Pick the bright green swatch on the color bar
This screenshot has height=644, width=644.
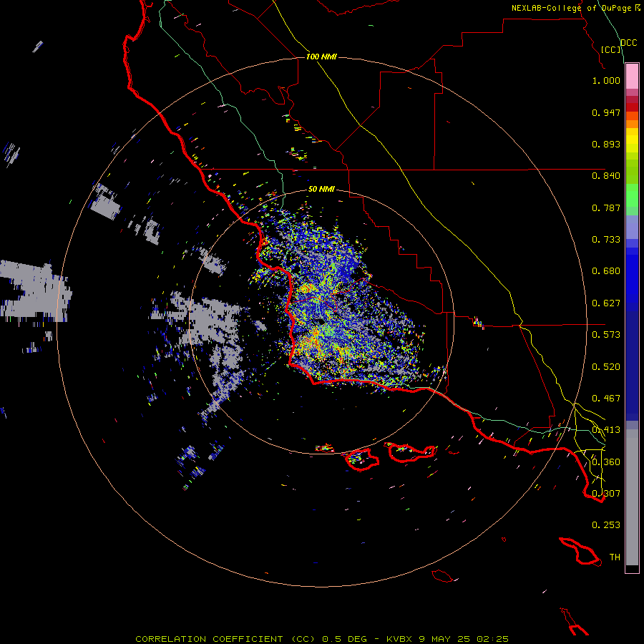(x=632, y=195)
